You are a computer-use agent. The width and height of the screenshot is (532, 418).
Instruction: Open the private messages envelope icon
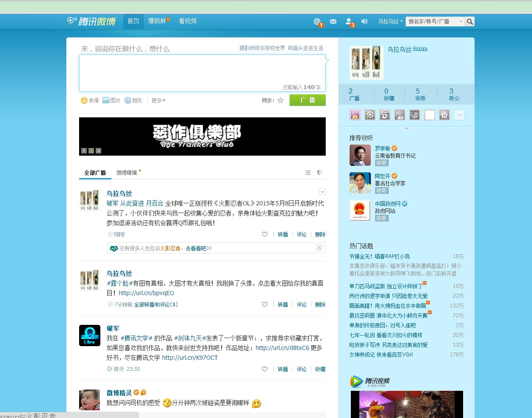click(x=333, y=21)
